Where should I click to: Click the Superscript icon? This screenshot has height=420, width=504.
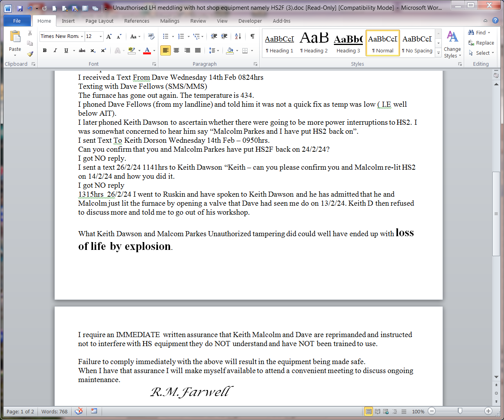pos(104,50)
